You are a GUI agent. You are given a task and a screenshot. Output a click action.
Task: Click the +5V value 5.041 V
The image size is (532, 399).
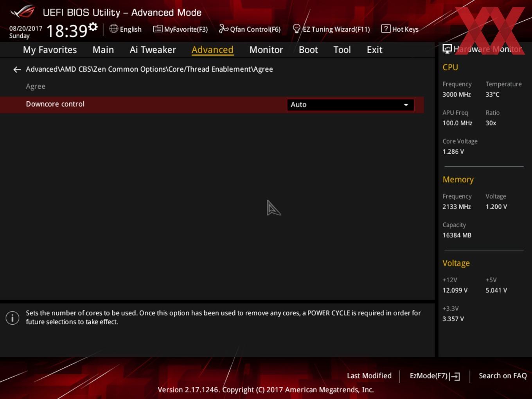coord(496,290)
